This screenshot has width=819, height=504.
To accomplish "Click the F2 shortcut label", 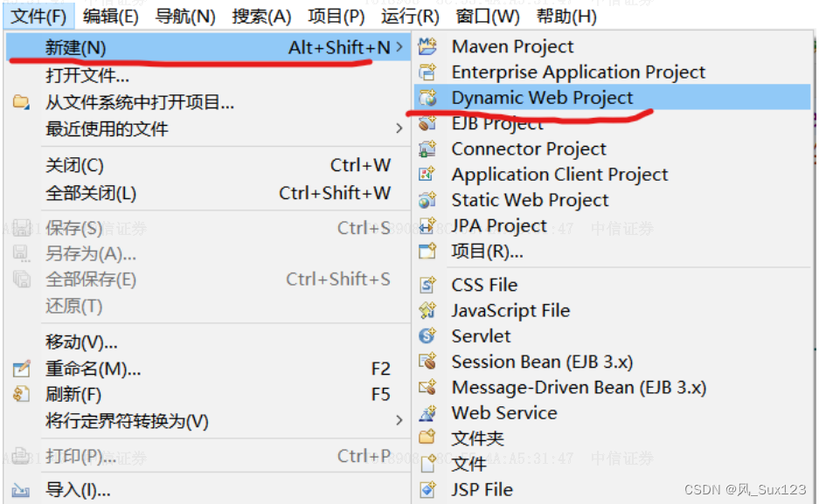I will [381, 369].
